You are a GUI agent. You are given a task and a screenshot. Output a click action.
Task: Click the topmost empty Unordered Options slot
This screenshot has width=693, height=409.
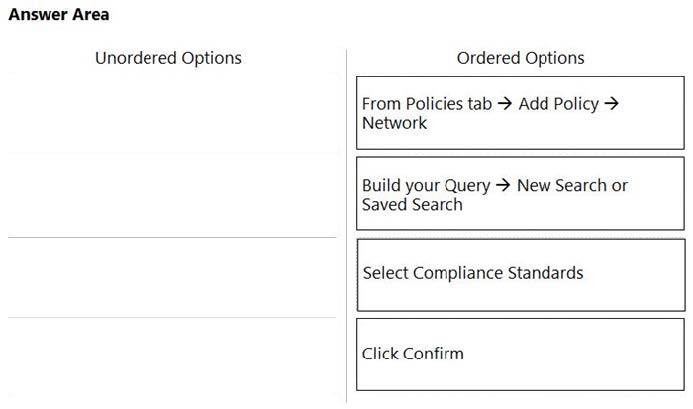pos(172,113)
